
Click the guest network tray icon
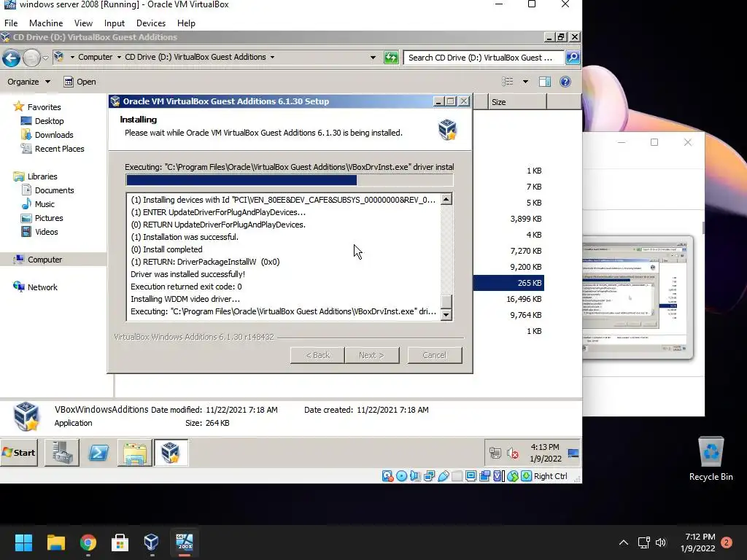pos(495,453)
